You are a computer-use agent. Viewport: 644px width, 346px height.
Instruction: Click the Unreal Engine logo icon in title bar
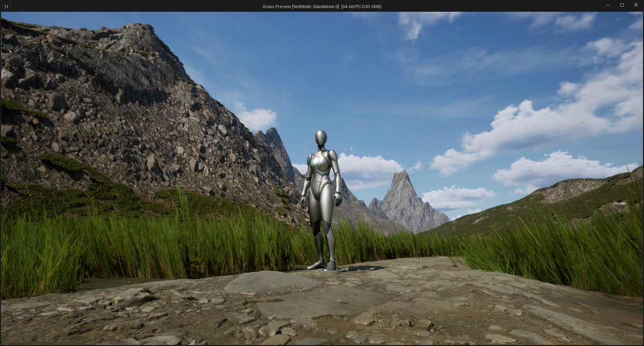pos(6,6)
